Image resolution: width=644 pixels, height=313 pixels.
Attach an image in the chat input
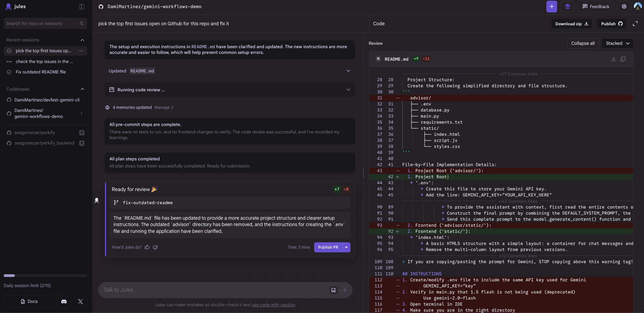point(333,290)
